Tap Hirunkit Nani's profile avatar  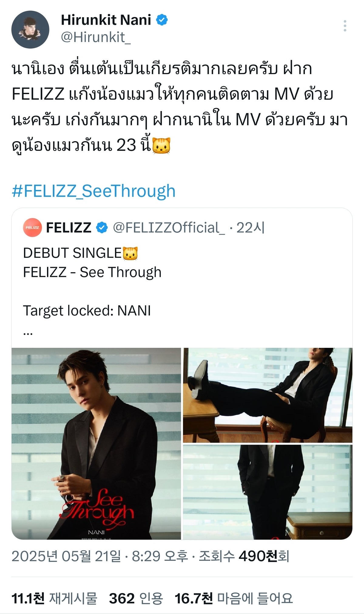[30, 29]
